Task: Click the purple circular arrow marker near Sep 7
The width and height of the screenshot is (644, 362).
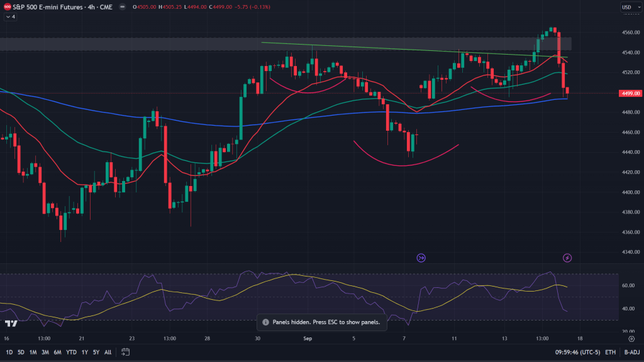Action: pyautogui.click(x=421, y=258)
